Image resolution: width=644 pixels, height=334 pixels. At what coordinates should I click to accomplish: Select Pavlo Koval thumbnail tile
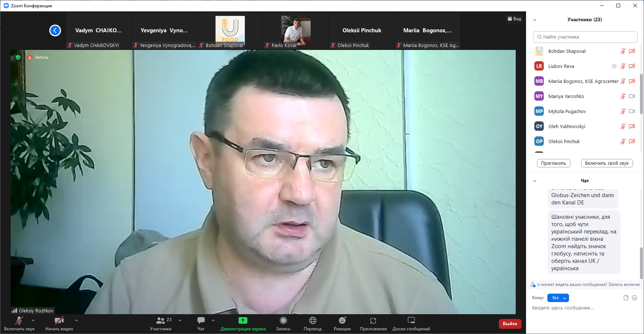click(296, 30)
